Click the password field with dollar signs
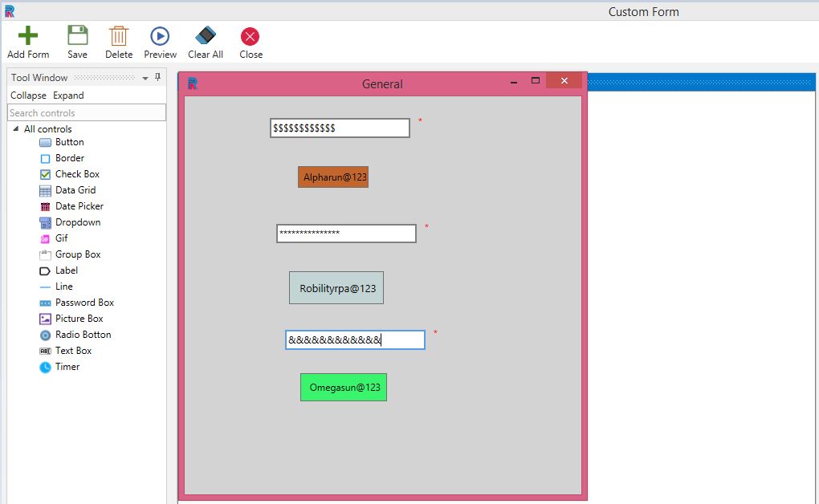 (340, 128)
